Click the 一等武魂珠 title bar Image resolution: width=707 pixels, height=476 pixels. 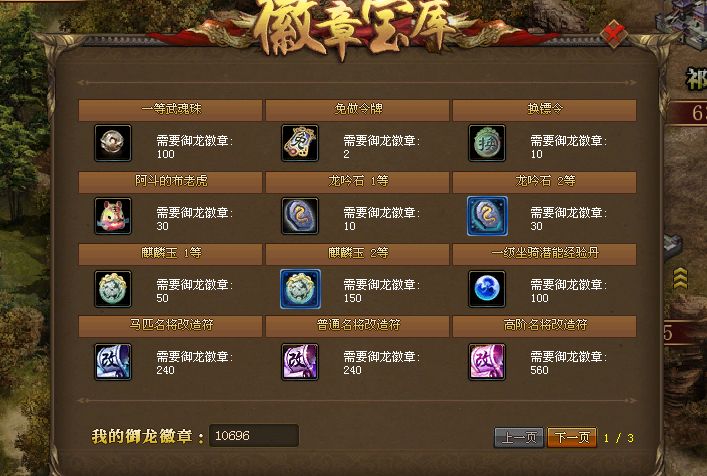170,110
